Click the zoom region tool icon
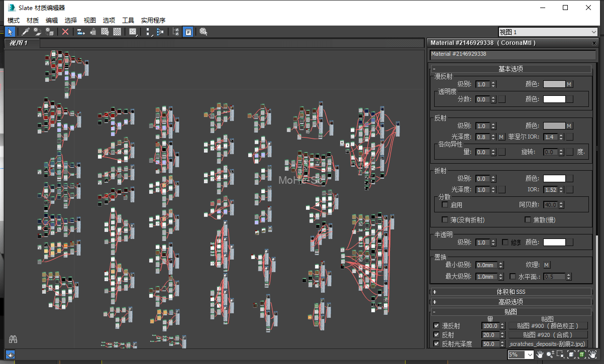 [x=561, y=354]
